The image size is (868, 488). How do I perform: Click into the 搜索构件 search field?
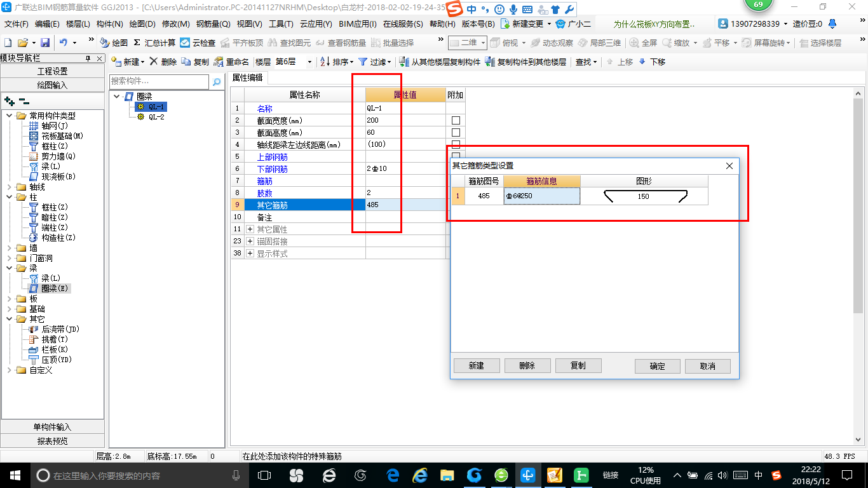(159, 81)
